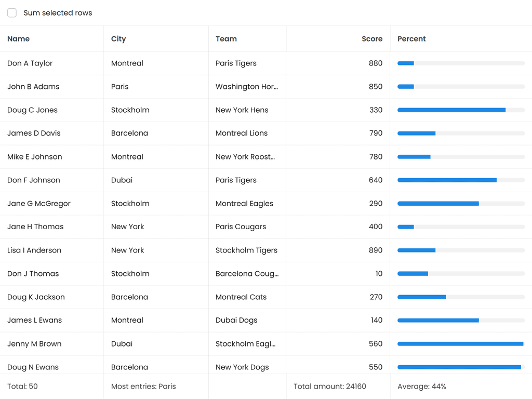Image resolution: width=532 pixels, height=399 pixels.
Task: Click the Mike E Johnson row name
Action: tap(35, 157)
